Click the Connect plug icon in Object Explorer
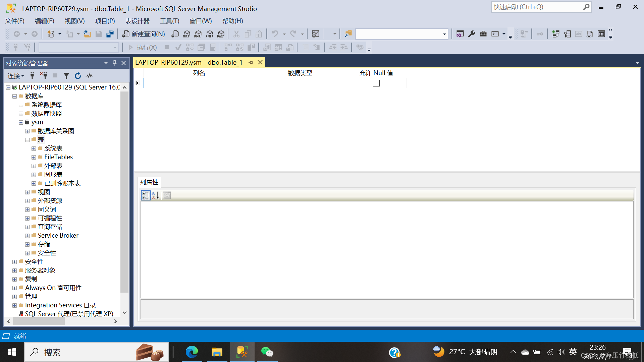The image size is (644, 362). coord(32,76)
